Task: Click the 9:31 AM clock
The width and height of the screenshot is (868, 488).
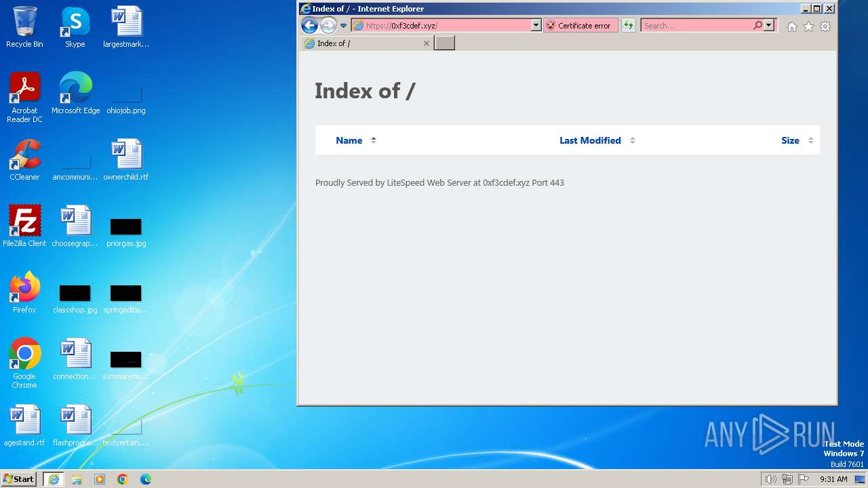Action: [833, 479]
